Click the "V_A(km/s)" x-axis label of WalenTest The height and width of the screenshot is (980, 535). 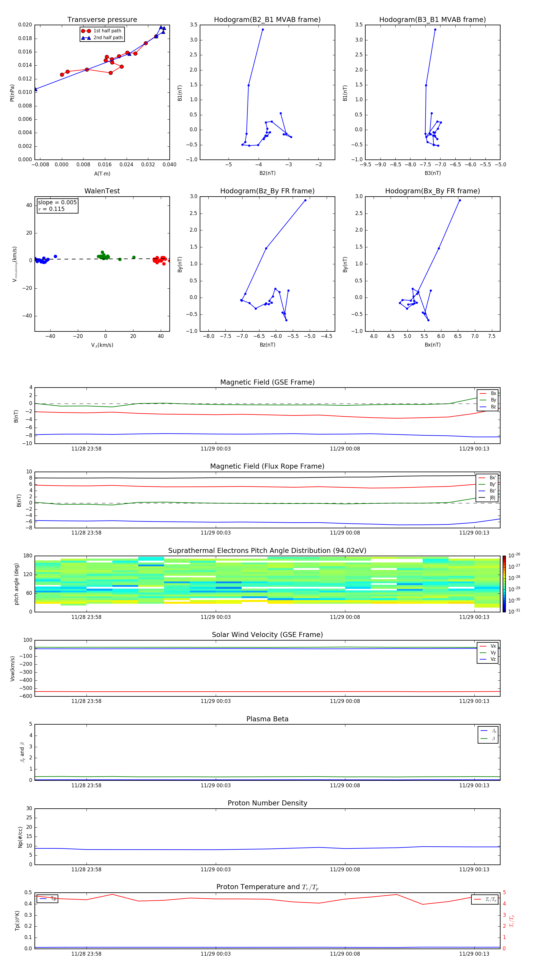102,345
